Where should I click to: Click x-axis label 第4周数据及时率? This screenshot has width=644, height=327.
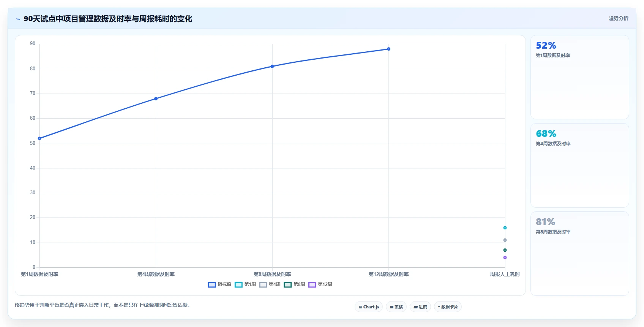tap(156, 274)
